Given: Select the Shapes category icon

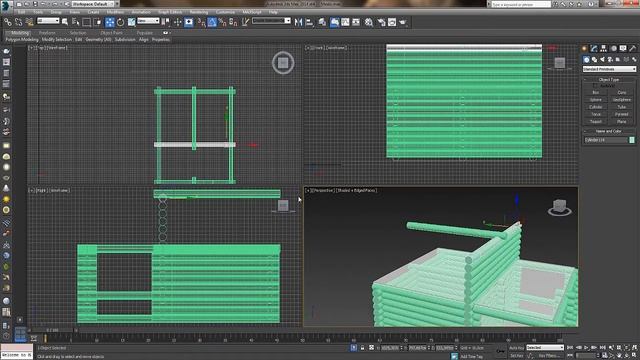Looking at the screenshot, I should pyautogui.click(x=594, y=60).
